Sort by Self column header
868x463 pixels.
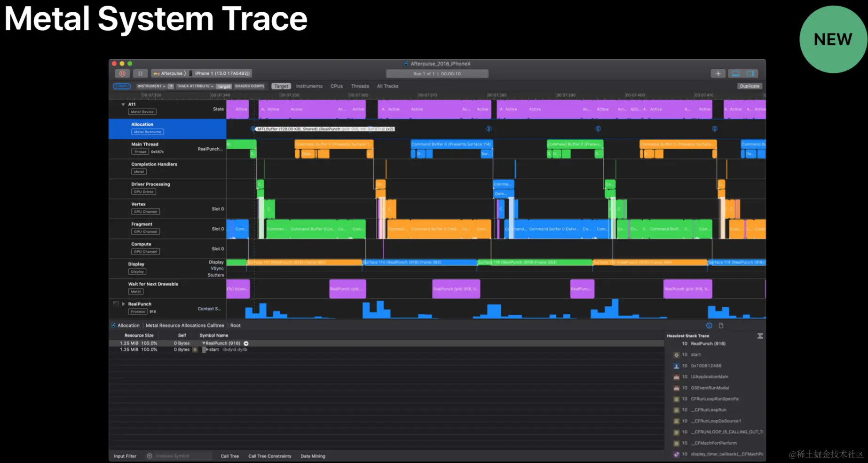[182, 335]
